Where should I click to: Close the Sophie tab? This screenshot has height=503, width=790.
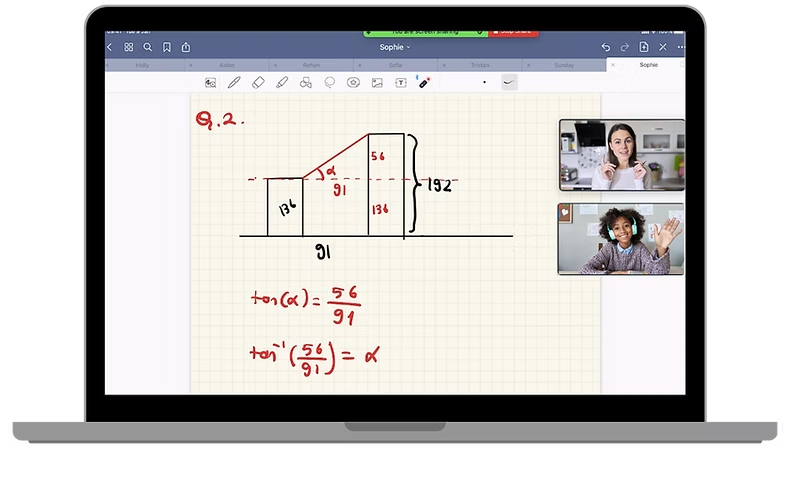(x=613, y=65)
